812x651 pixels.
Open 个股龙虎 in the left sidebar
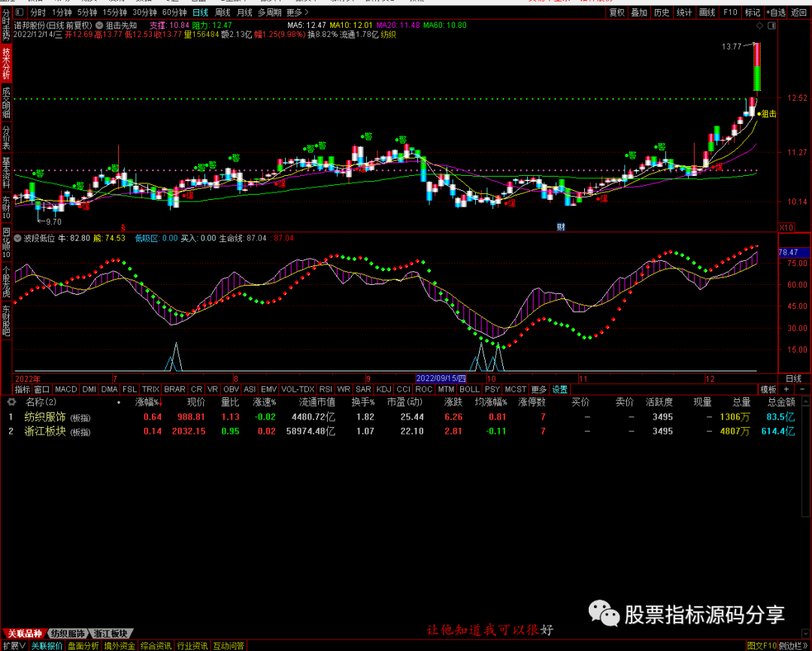6,282
